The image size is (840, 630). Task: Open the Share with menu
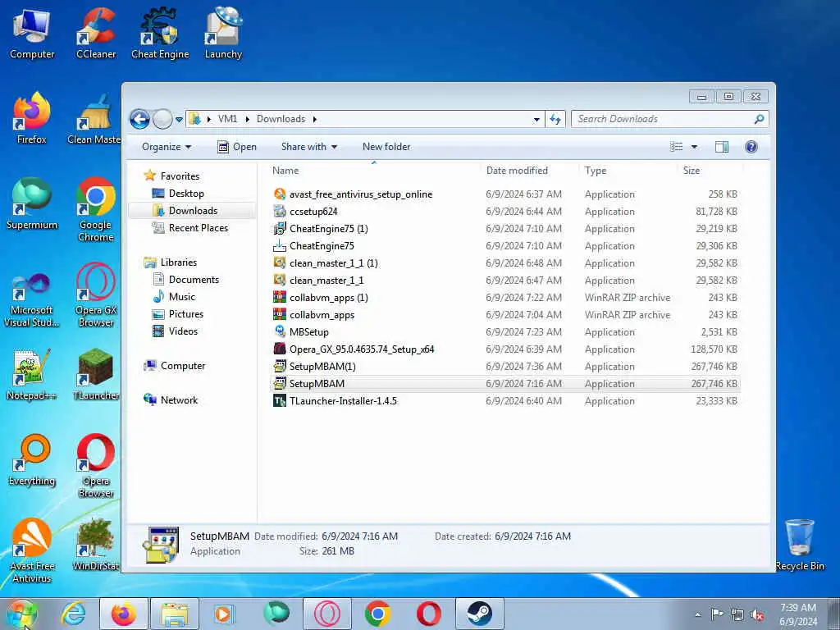click(309, 147)
